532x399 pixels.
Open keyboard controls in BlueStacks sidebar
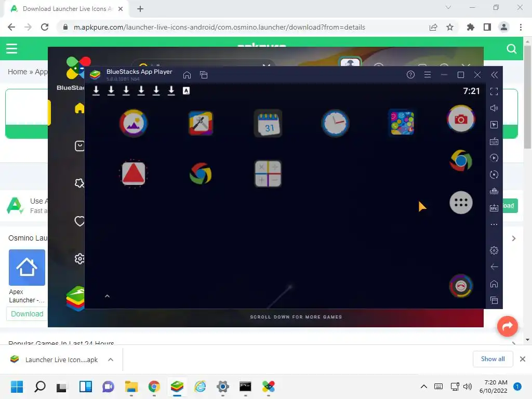coord(494,141)
